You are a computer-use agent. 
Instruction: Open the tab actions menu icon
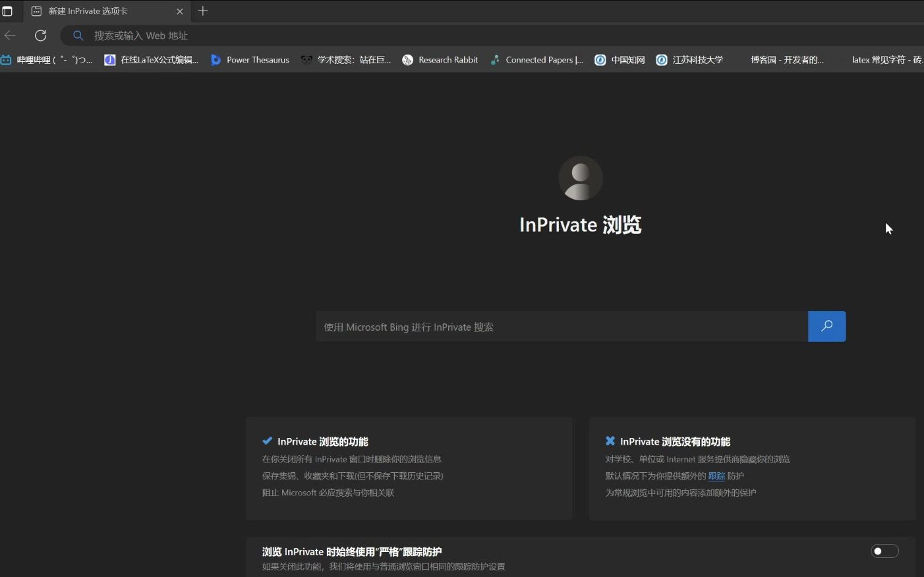click(x=7, y=11)
